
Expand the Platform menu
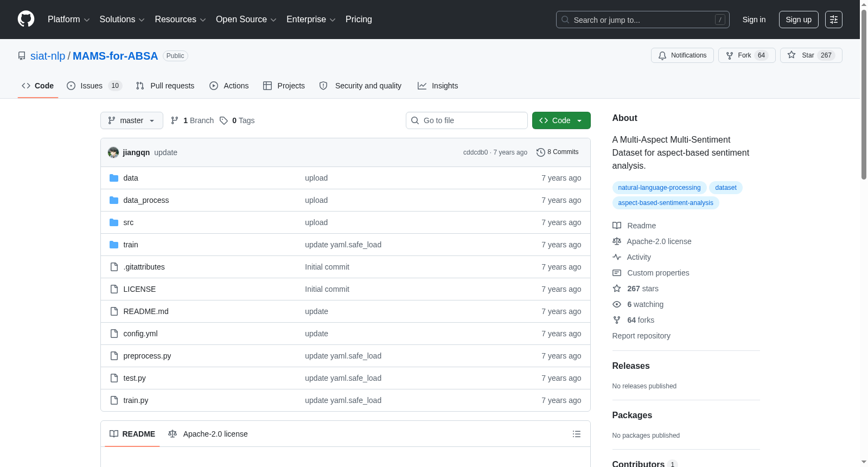68,20
